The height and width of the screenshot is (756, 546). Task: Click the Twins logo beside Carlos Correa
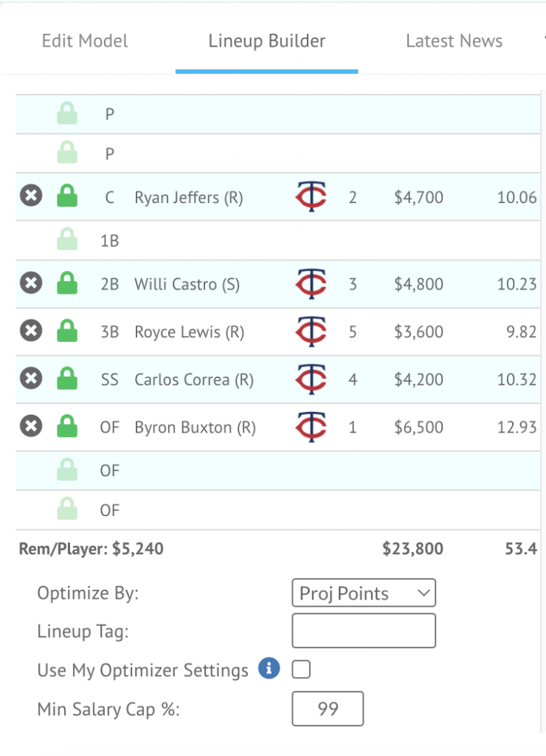tap(311, 379)
